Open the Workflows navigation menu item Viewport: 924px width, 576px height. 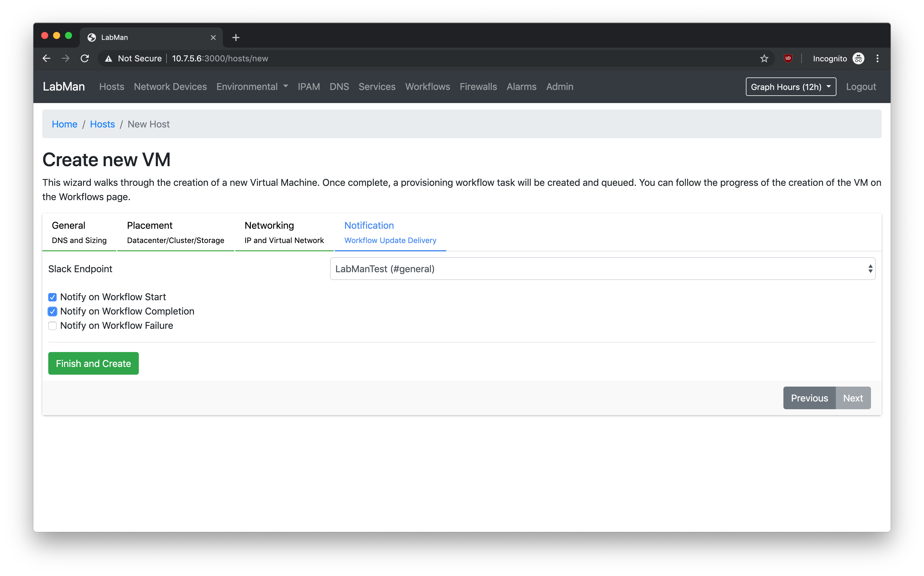pyautogui.click(x=427, y=87)
